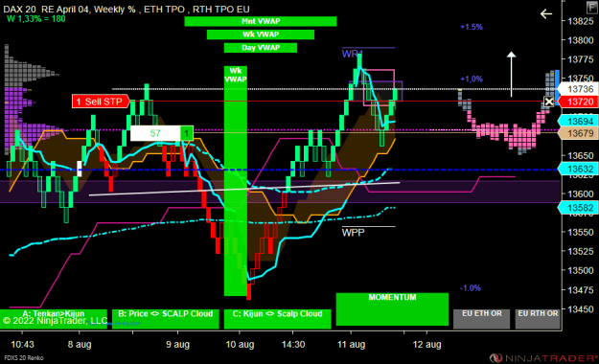Click the vertical Wk VWAP column label

coord(236,75)
